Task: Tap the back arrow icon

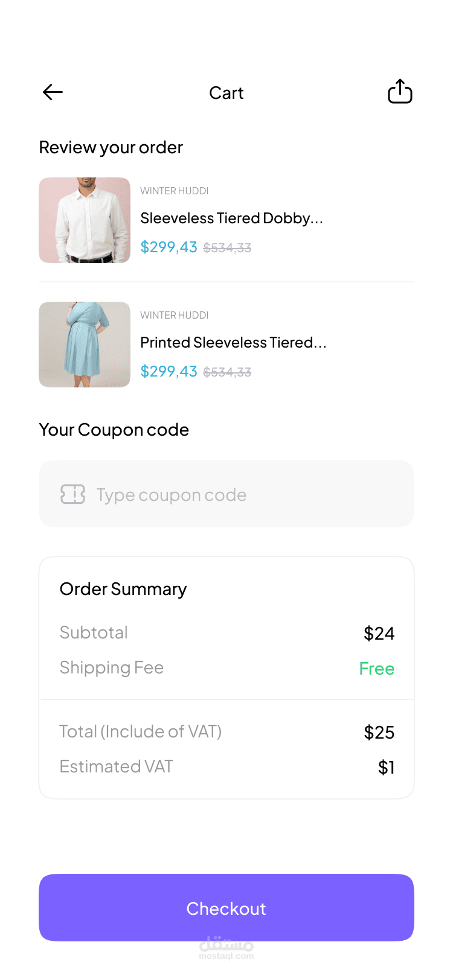Action: pyautogui.click(x=53, y=92)
